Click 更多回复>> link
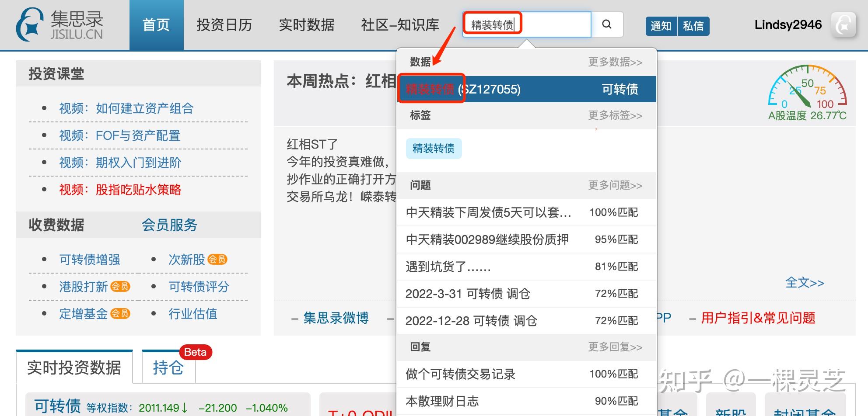Viewport: 868px width, 416px height. tap(615, 347)
